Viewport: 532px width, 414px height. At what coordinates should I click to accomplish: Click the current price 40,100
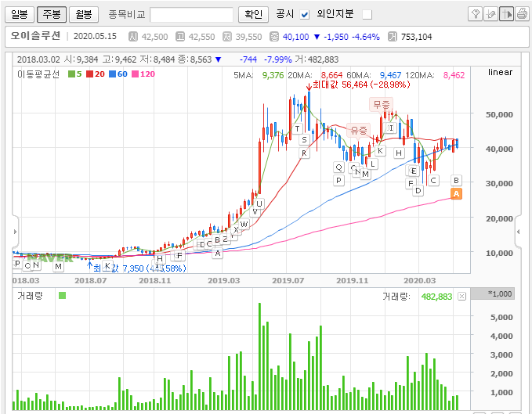(x=296, y=37)
